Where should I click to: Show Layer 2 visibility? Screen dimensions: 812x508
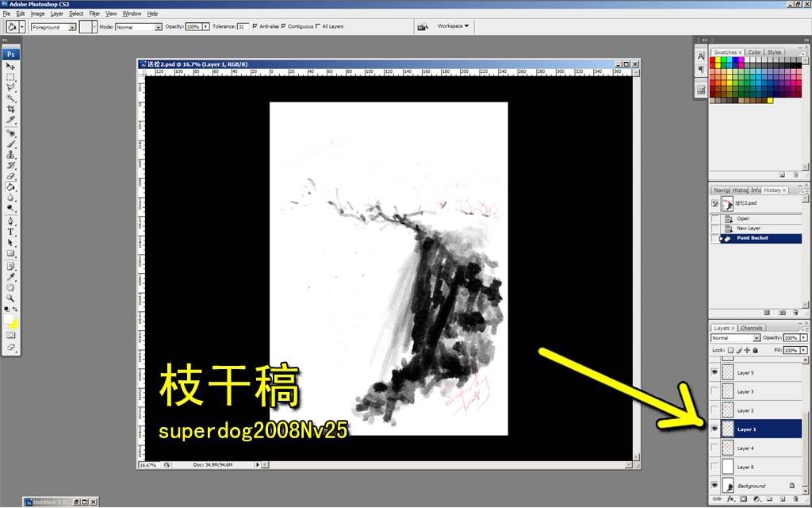[x=714, y=410]
